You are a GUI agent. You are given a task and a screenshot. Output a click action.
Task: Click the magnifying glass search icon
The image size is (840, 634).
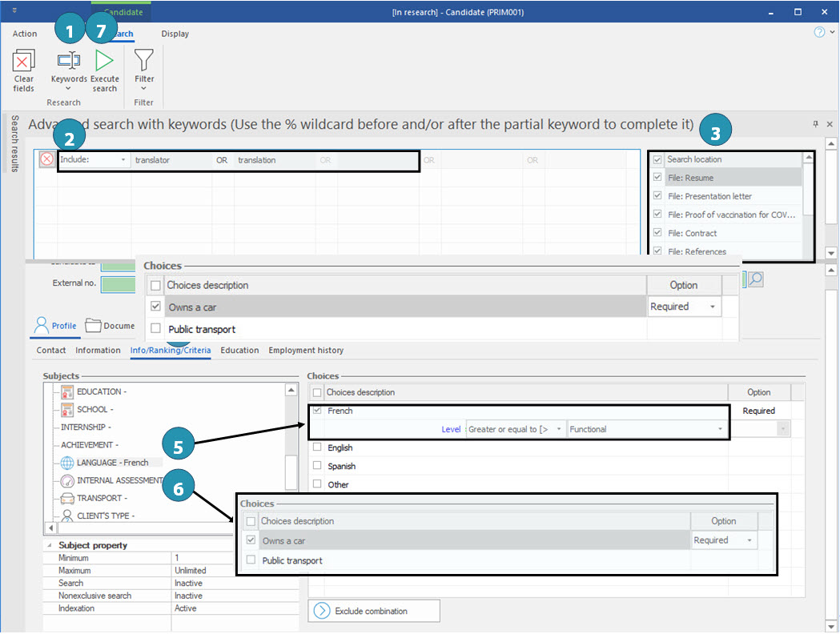click(x=755, y=279)
